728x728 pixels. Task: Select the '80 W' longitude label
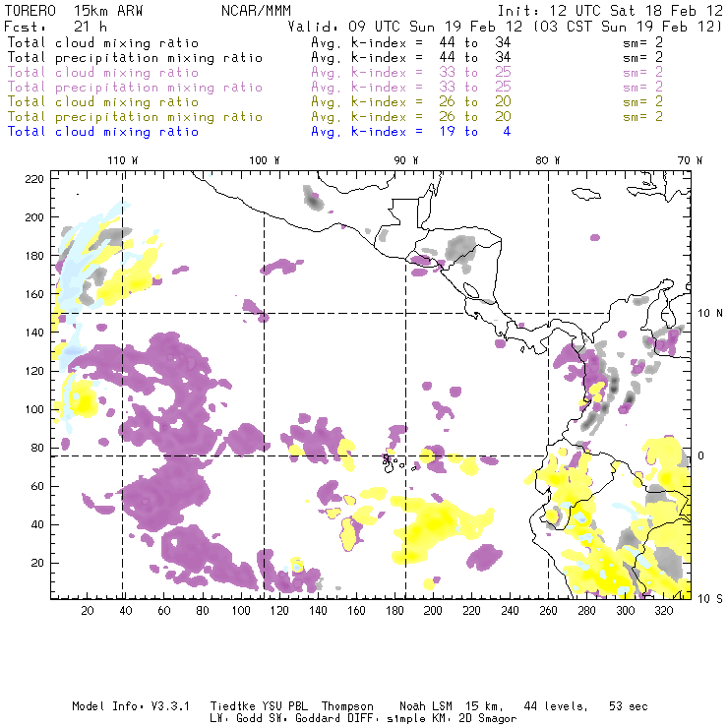point(548,160)
